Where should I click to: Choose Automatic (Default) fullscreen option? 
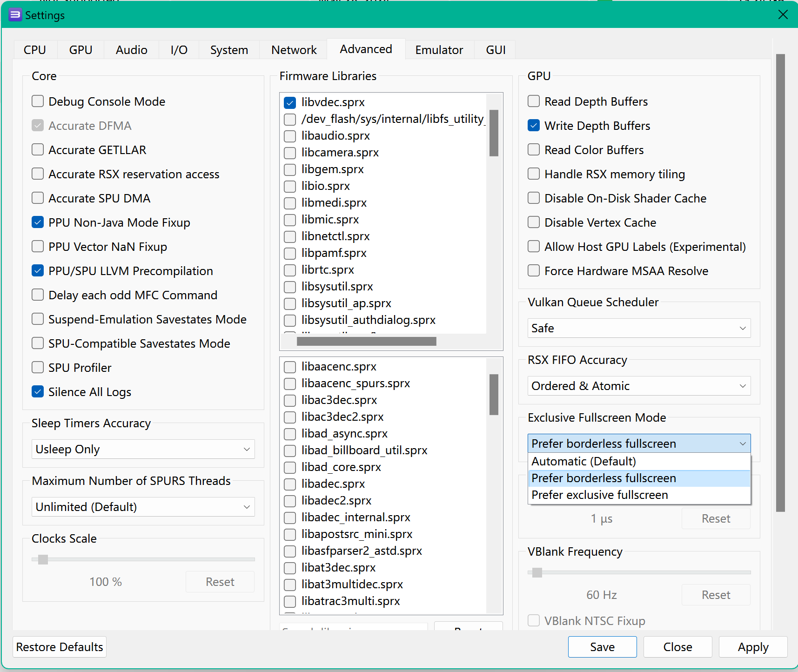[x=640, y=461]
